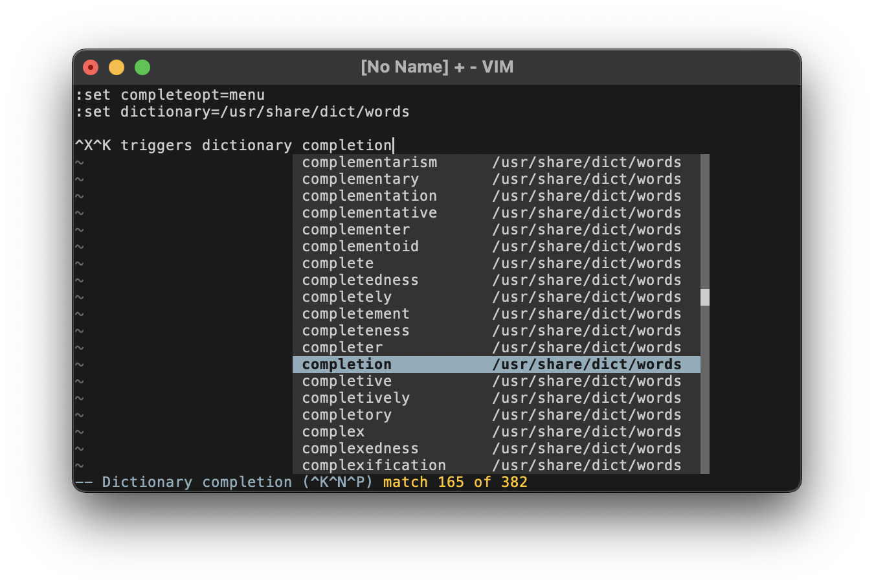Screen dimensions: 874x588
Task: Click the green zoom window button
Action: (142, 67)
